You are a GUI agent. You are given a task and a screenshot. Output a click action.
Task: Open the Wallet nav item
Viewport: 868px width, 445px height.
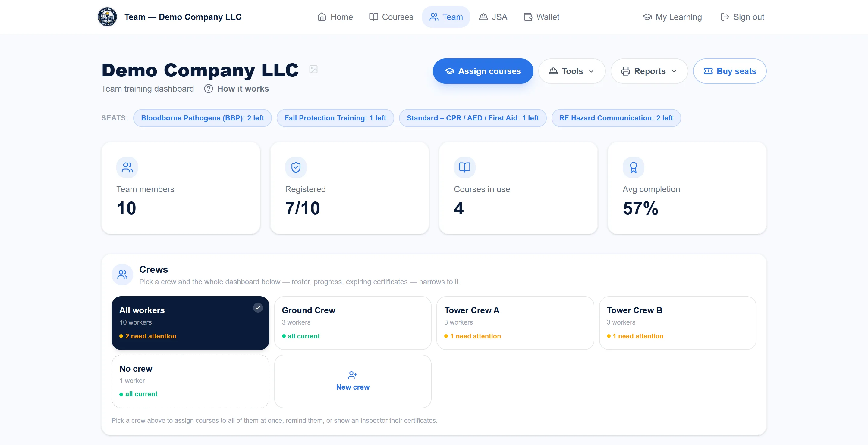coord(541,17)
